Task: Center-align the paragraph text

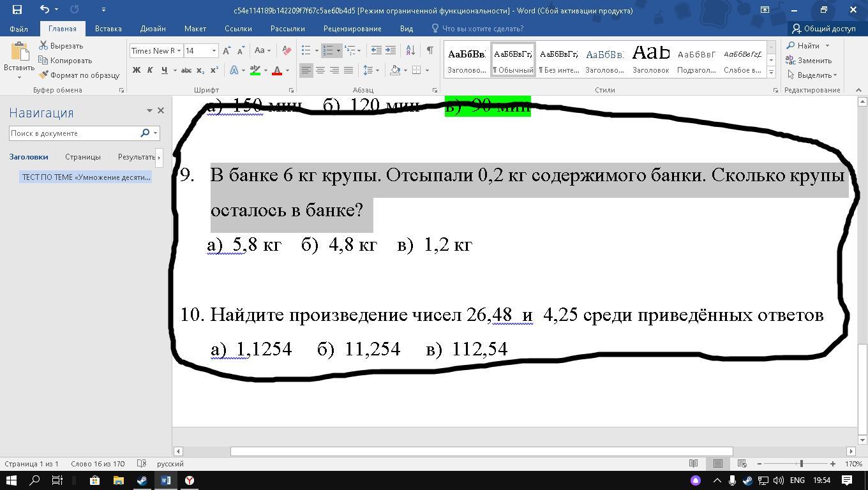Action: point(320,70)
